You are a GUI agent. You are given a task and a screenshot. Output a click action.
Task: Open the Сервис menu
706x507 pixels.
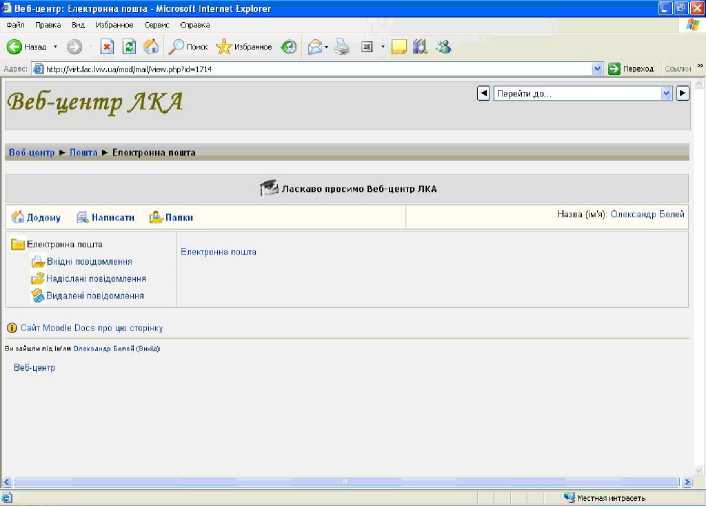click(157, 25)
